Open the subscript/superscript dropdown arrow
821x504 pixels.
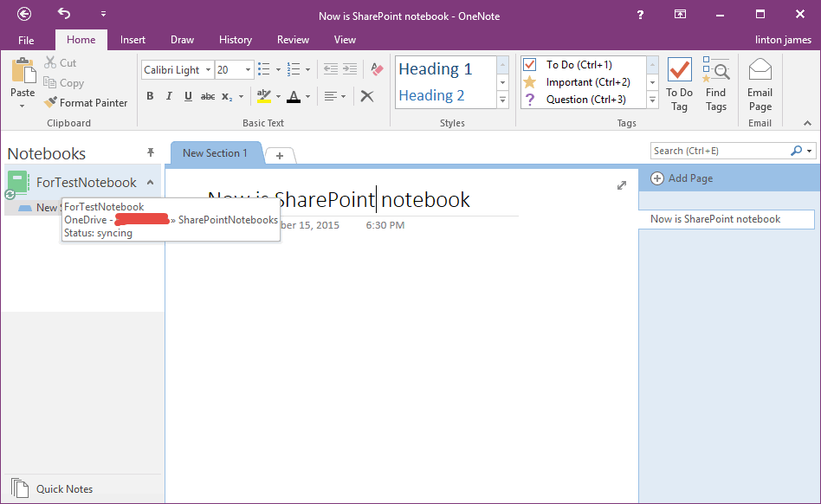point(241,97)
